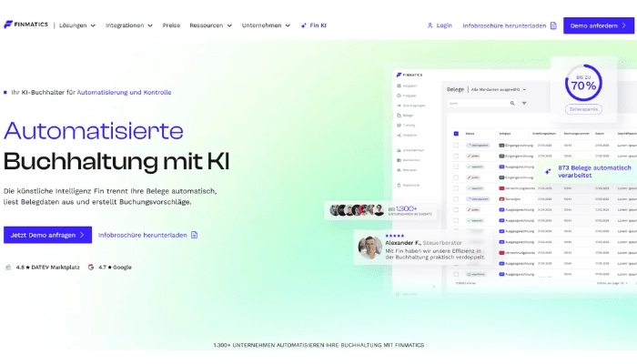Click the Demo anfordern button
Screen dimensions: 637x364
click(x=599, y=25)
